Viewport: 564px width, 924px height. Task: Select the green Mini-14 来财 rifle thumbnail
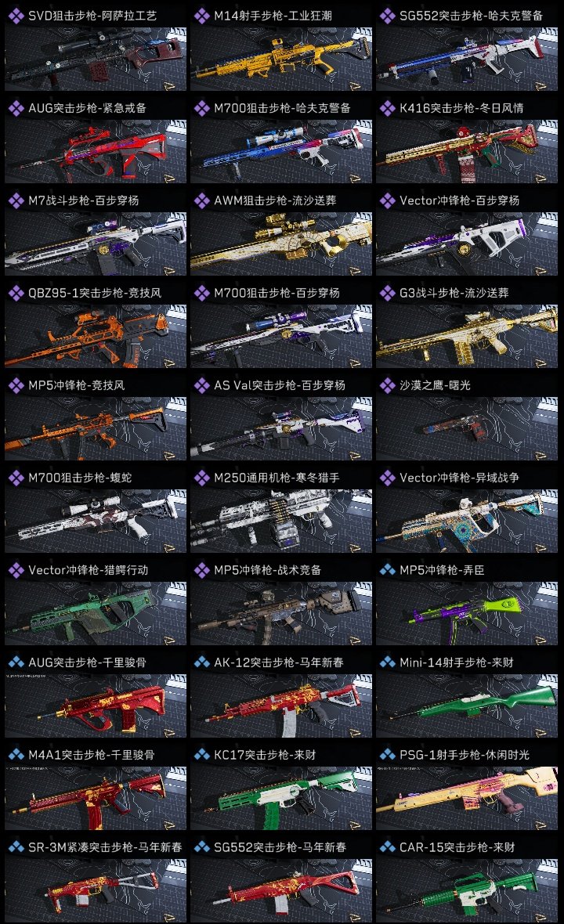point(467,706)
